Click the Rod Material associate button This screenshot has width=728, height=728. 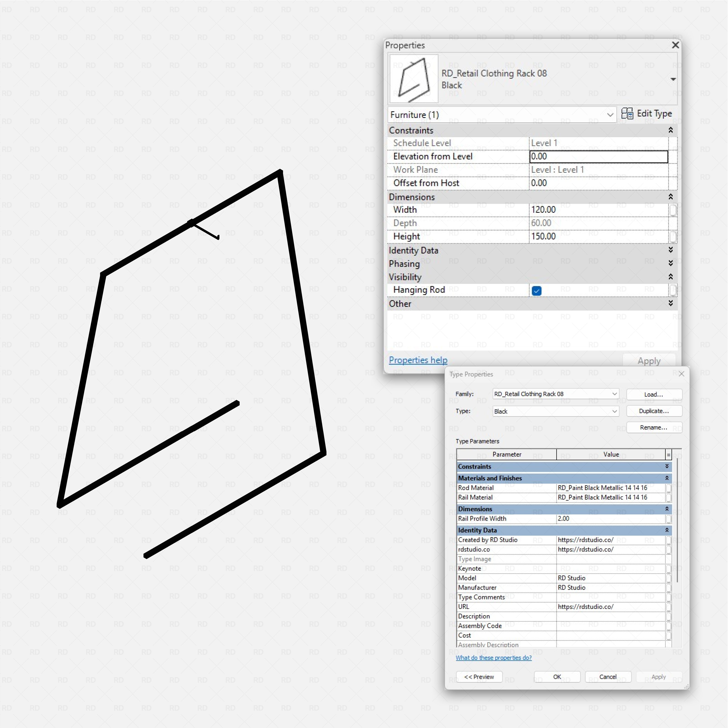coord(668,488)
